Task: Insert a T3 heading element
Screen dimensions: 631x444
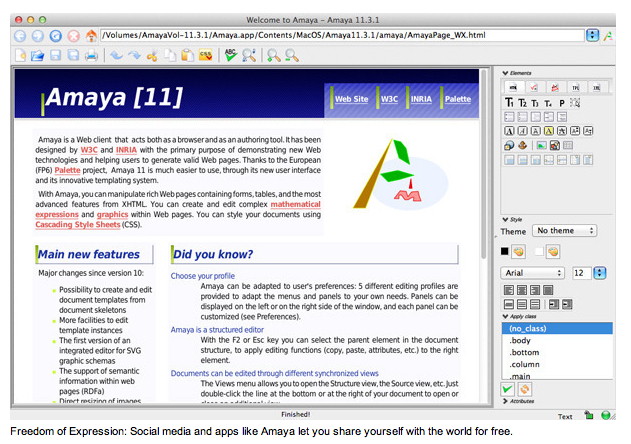Action: (535, 103)
